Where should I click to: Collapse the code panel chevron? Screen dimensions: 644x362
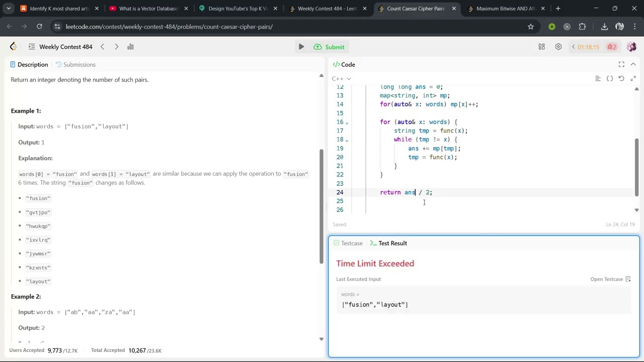pyautogui.click(x=633, y=64)
